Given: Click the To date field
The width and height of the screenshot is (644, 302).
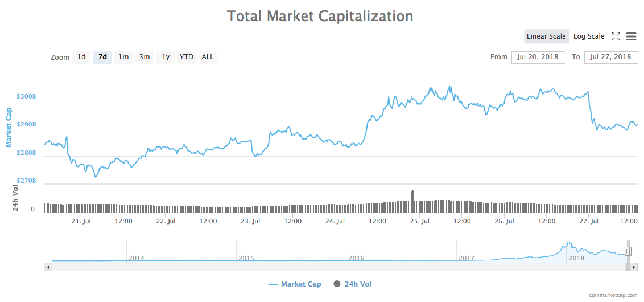Looking at the screenshot, I should click(611, 57).
